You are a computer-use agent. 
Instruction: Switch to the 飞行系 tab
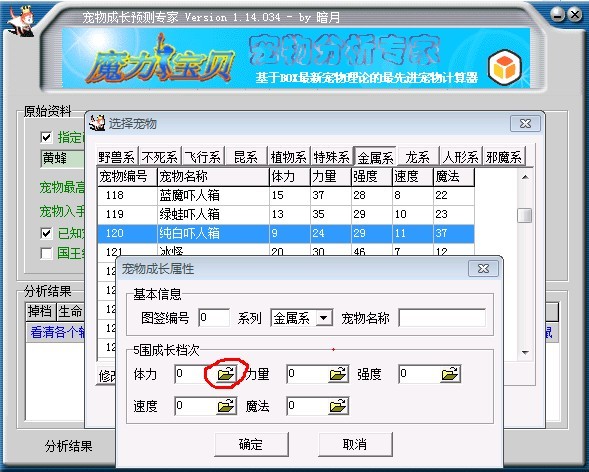point(203,157)
